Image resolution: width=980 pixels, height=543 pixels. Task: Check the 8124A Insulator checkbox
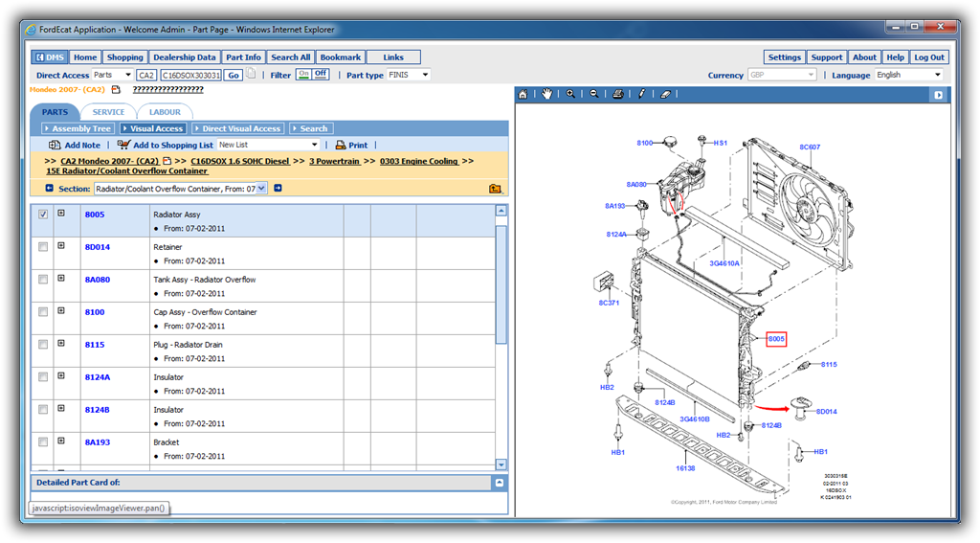click(x=43, y=376)
